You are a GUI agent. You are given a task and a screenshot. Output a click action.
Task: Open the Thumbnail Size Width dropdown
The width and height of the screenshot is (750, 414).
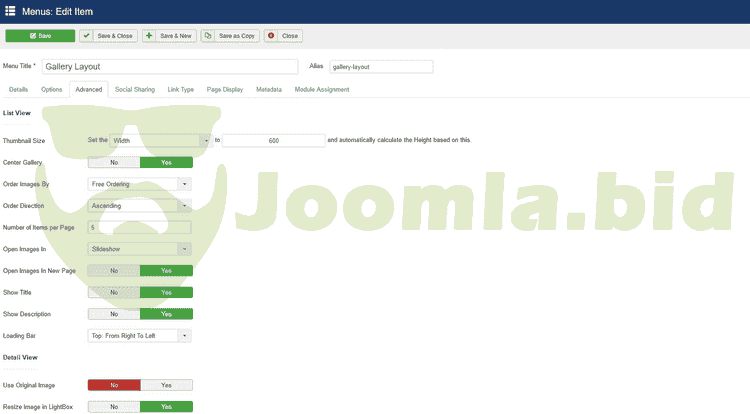[160, 141]
